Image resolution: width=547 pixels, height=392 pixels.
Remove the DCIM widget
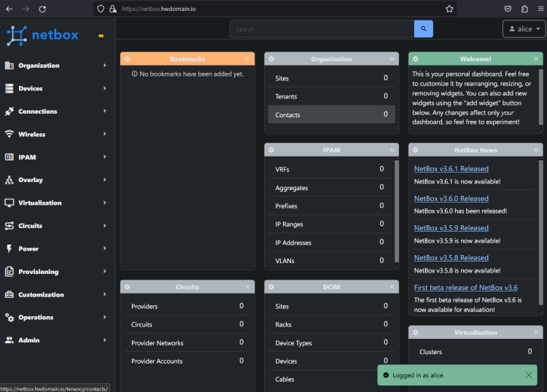click(392, 287)
